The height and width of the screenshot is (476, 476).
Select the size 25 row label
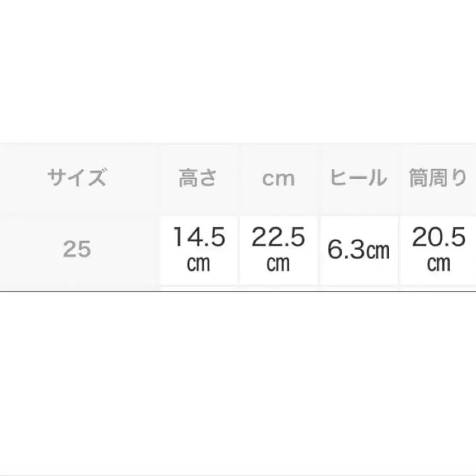tap(77, 249)
